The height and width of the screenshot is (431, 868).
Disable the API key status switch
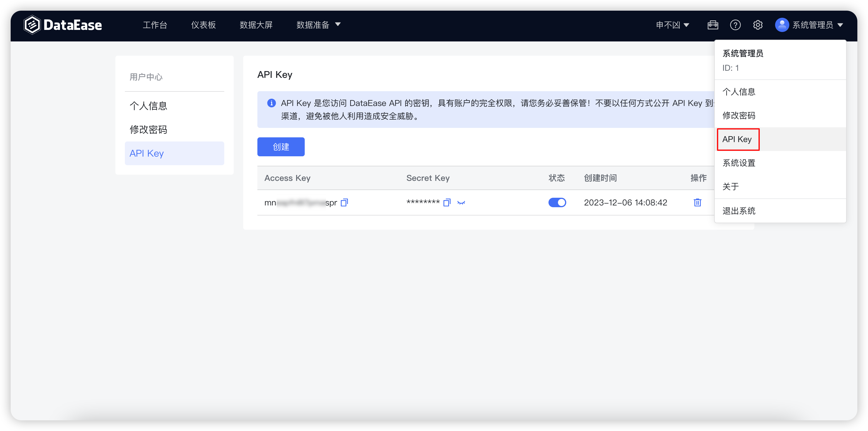point(557,202)
